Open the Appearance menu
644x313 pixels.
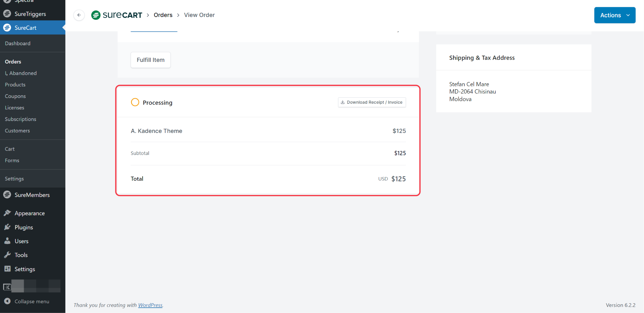(x=30, y=213)
